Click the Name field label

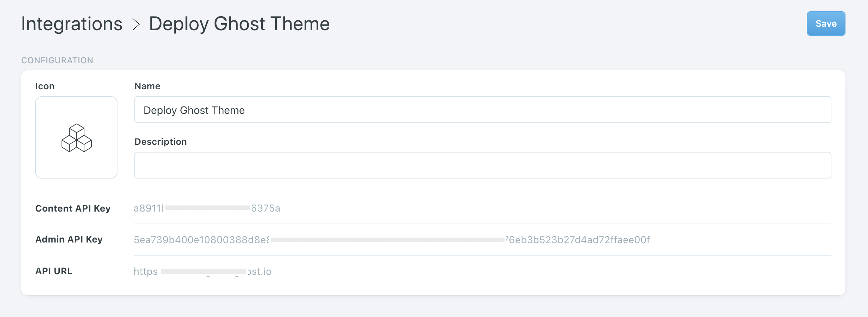click(x=147, y=86)
